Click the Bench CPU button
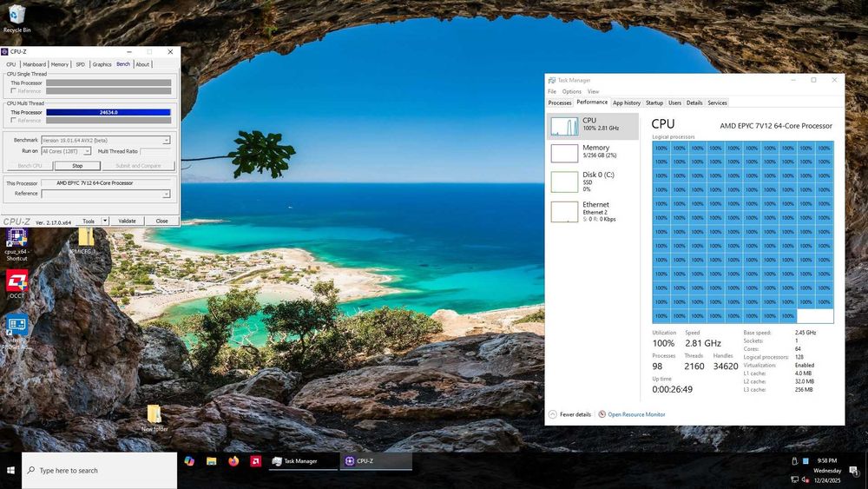This screenshot has height=489, width=868. tap(30, 166)
